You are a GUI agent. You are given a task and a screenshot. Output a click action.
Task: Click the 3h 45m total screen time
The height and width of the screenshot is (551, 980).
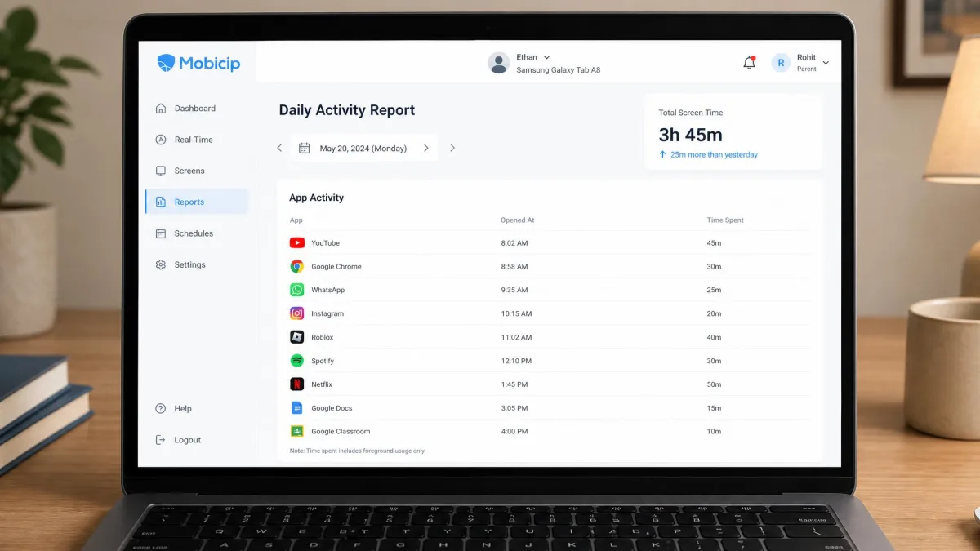[x=691, y=135]
